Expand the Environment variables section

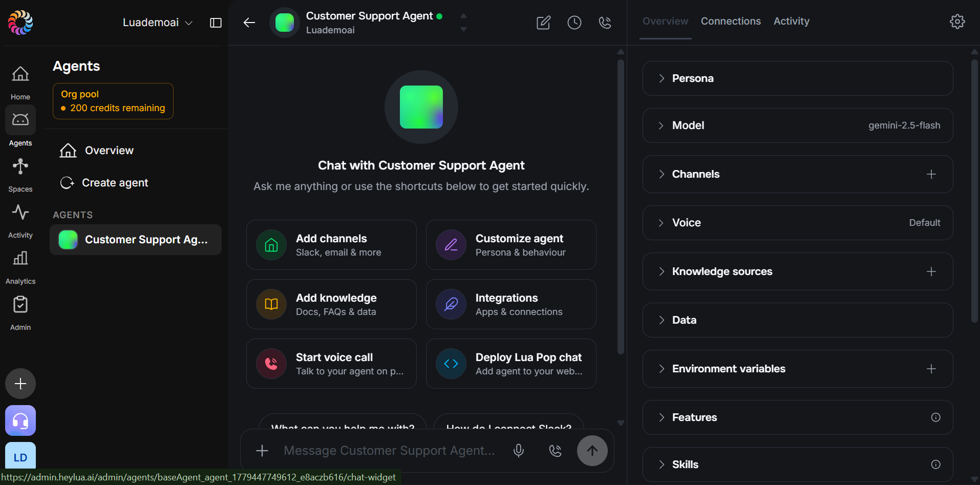pyautogui.click(x=798, y=369)
